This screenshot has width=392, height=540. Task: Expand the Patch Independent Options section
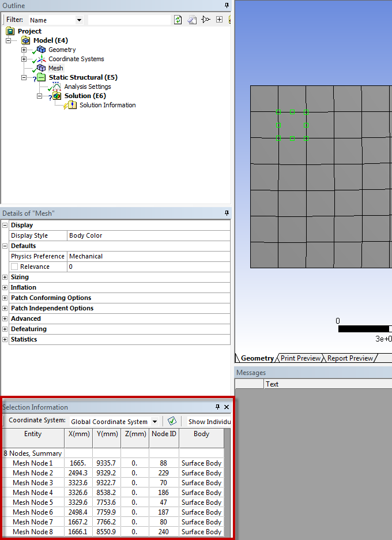(5, 308)
